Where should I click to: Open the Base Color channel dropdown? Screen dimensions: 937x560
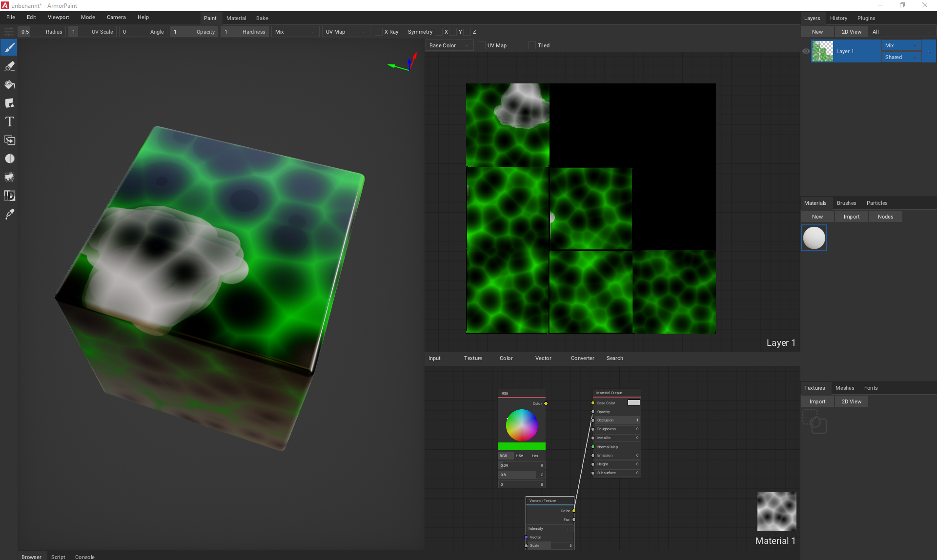coord(449,45)
